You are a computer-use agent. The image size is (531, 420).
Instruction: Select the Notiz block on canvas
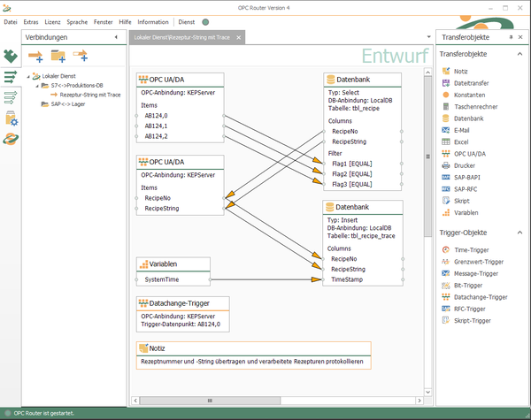coord(254,355)
